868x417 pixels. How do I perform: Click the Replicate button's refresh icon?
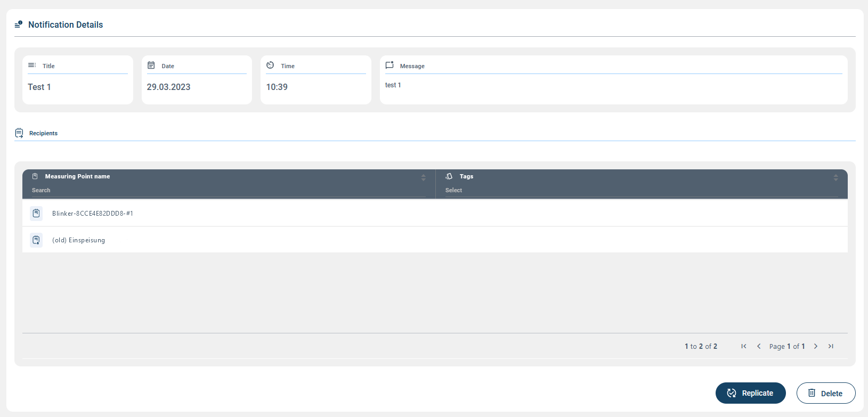coord(732,393)
